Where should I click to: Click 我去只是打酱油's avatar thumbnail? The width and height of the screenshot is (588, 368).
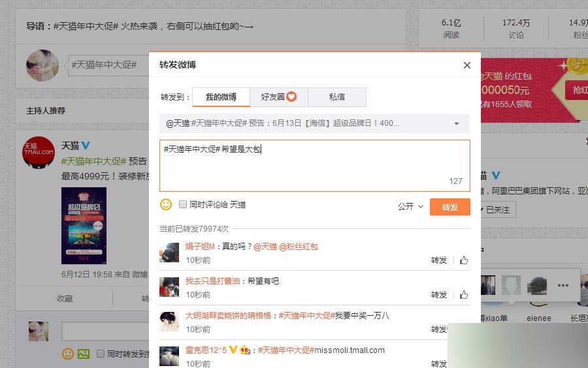point(169,287)
